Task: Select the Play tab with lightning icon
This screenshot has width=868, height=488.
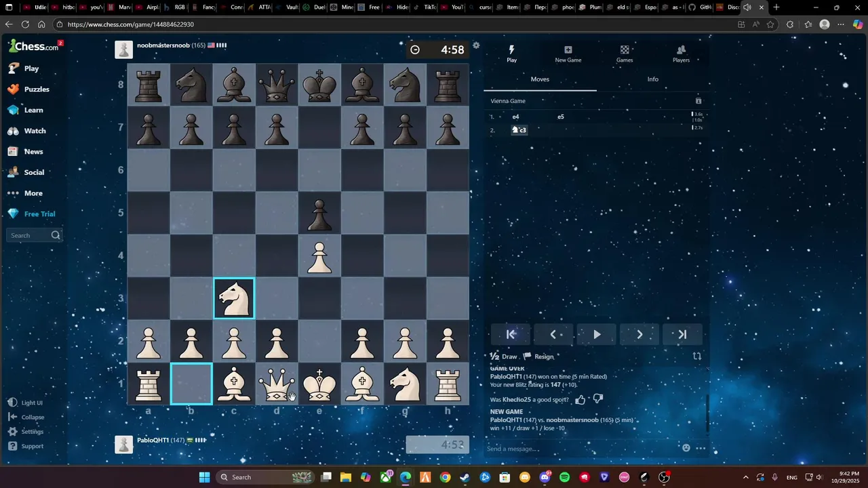Action: click(512, 54)
